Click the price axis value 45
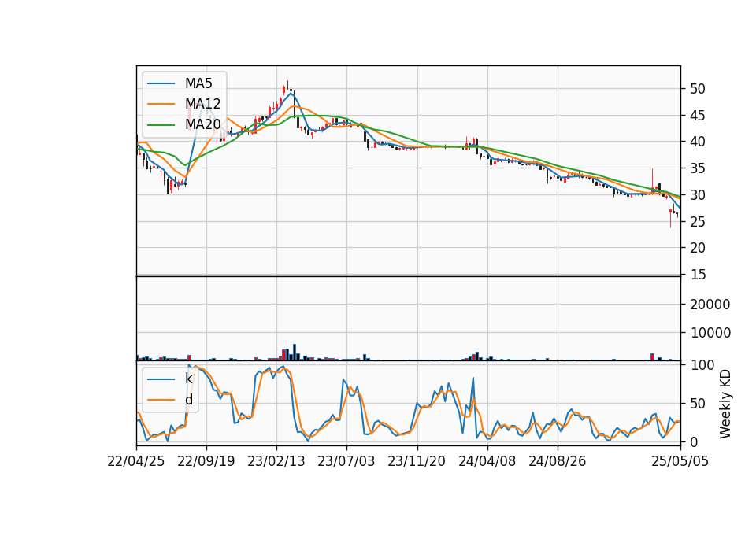756x543 pixels. click(698, 116)
